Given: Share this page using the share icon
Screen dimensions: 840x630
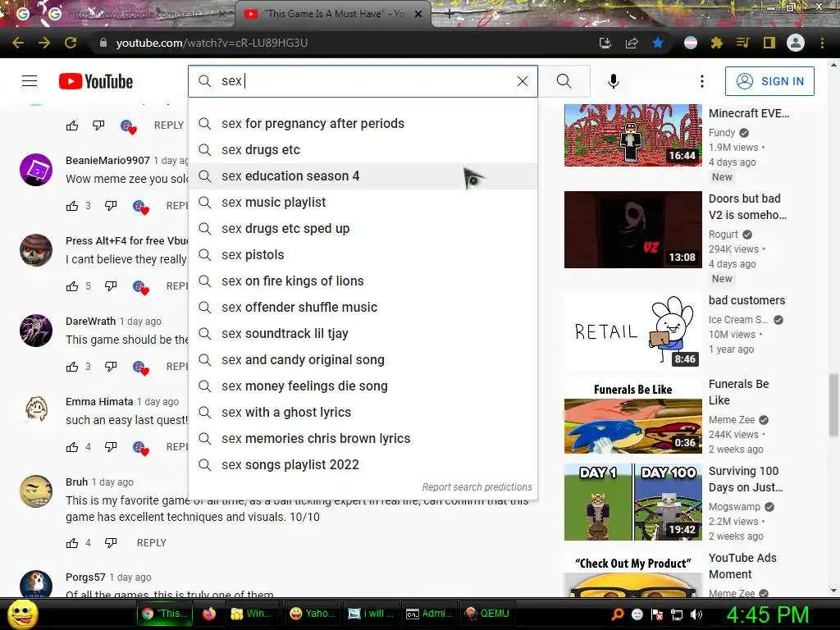Looking at the screenshot, I should 632,43.
